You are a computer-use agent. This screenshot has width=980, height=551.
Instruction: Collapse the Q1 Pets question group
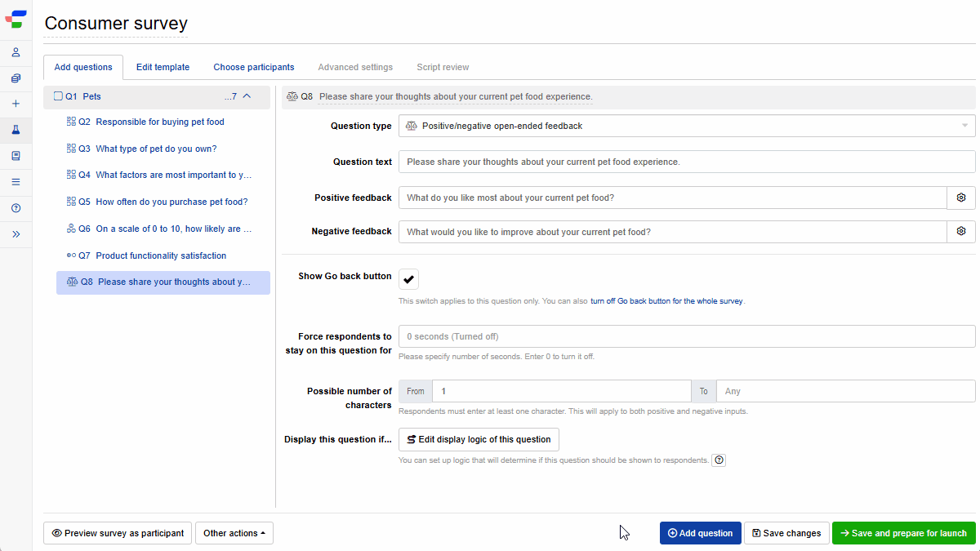249,96
